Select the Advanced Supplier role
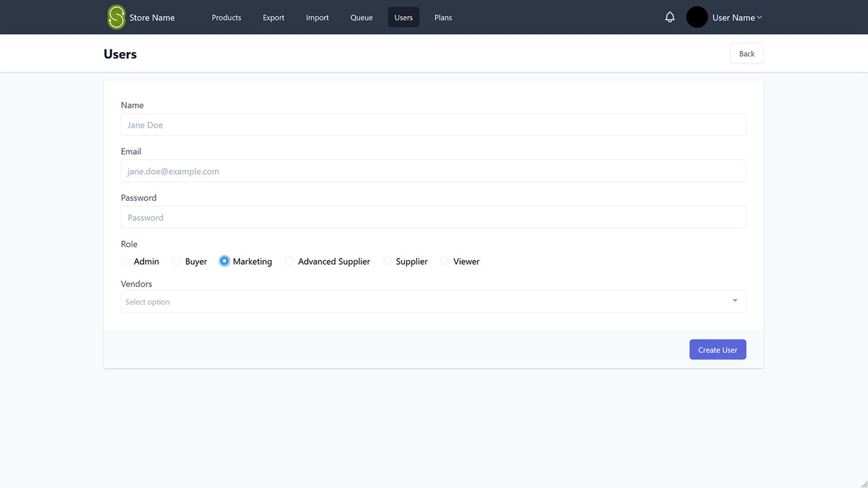The image size is (868, 488). coord(290,261)
